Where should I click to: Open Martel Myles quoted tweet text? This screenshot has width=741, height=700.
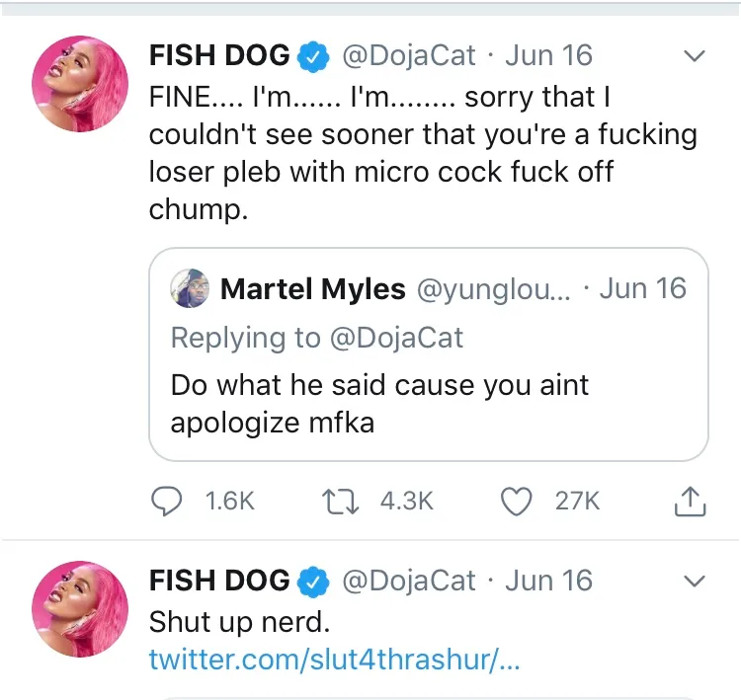click(379, 403)
